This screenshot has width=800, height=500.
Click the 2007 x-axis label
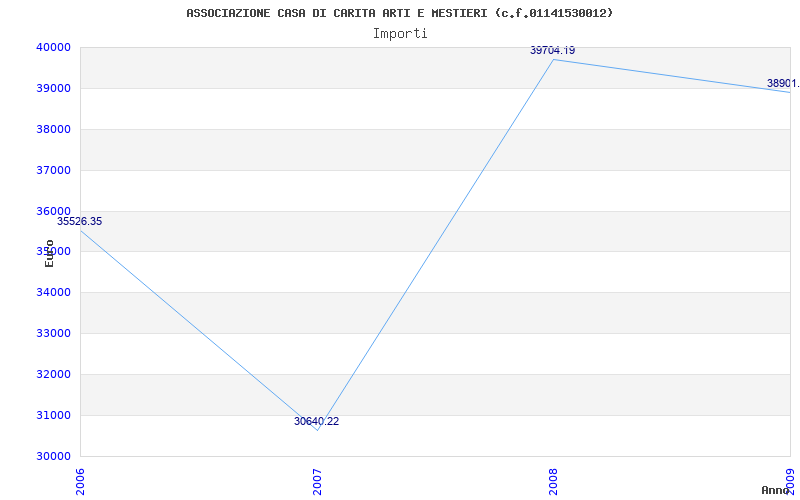tap(317, 481)
